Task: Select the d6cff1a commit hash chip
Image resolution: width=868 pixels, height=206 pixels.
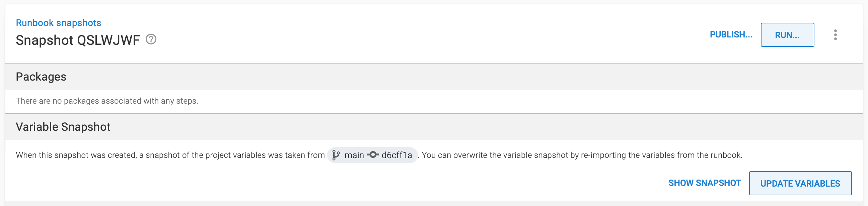Action: [x=397, y=155]
